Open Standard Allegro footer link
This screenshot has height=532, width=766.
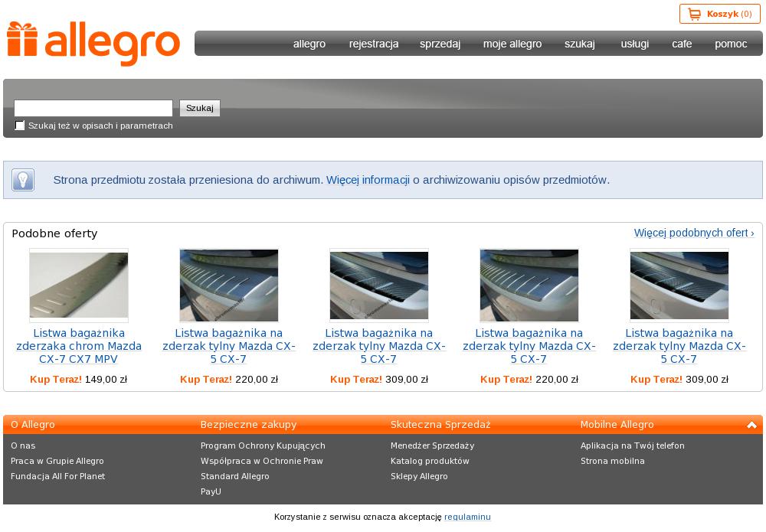click(x=234, y=476)
